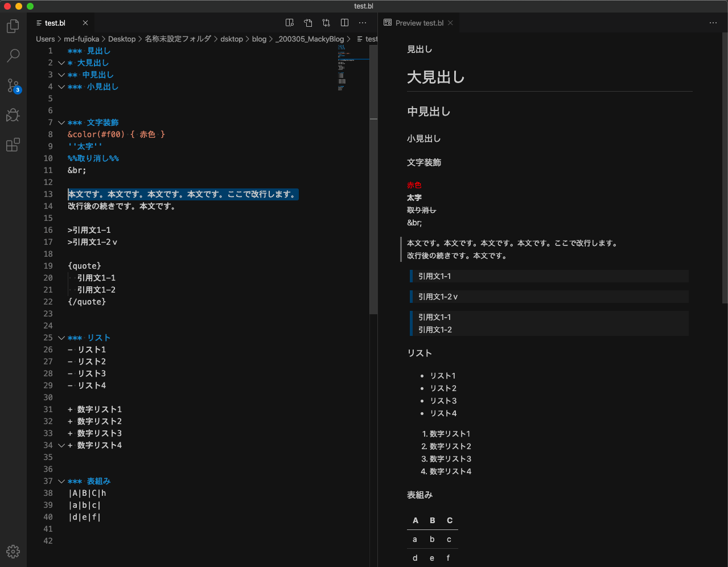This screenshot has height=567, width=728.
Task: Open the Explorer view in activity bar
Action: (x=13, y=26)
